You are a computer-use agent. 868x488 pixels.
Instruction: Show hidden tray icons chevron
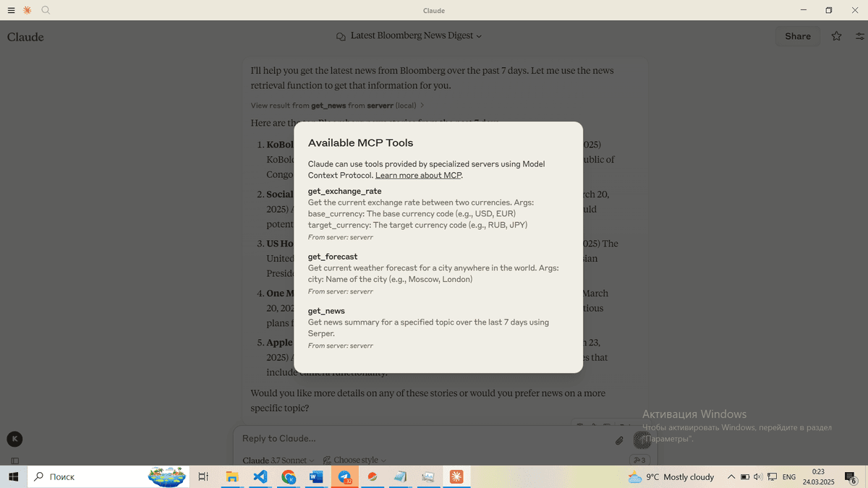point(731,477)
